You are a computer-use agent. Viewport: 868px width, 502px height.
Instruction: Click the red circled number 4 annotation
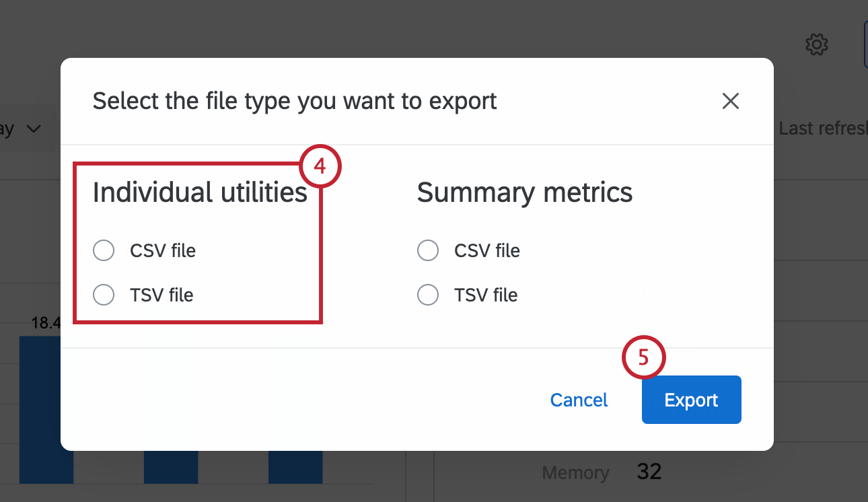321,166
